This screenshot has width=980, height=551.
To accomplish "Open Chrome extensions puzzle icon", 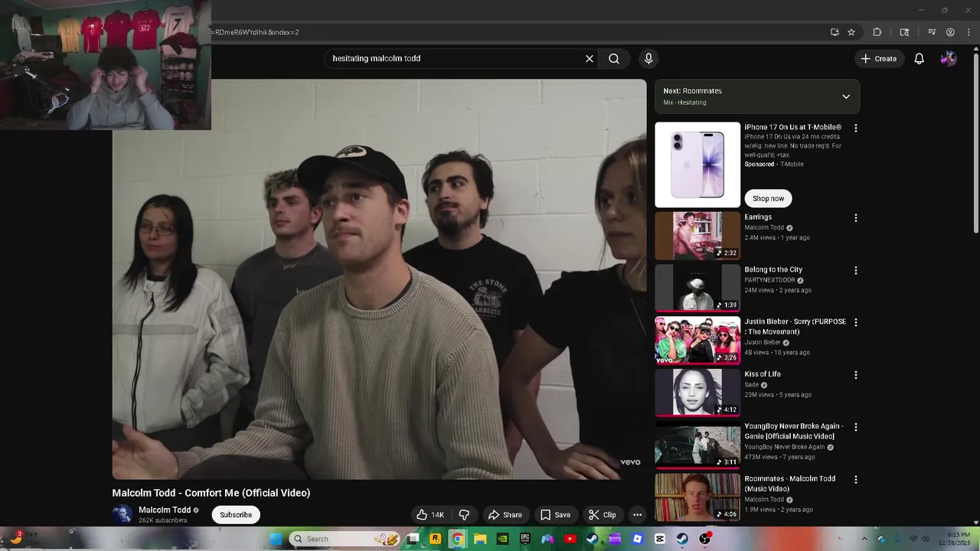I will (877, 32).
